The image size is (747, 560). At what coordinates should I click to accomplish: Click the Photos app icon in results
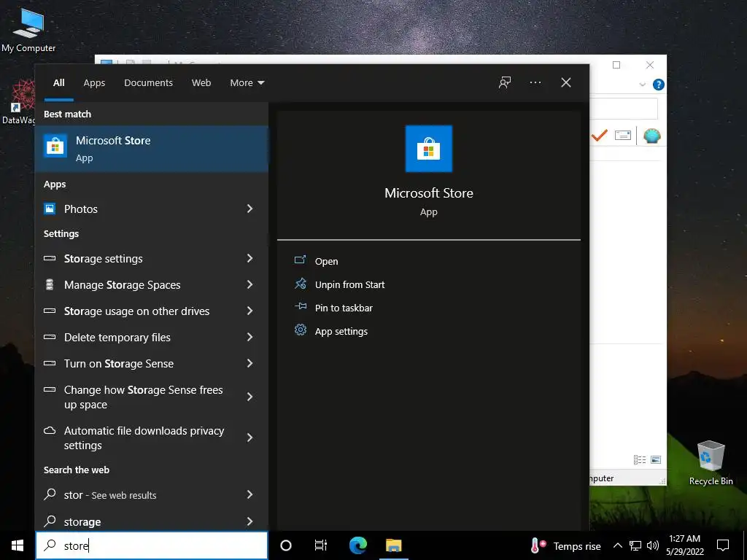[50, 209]
